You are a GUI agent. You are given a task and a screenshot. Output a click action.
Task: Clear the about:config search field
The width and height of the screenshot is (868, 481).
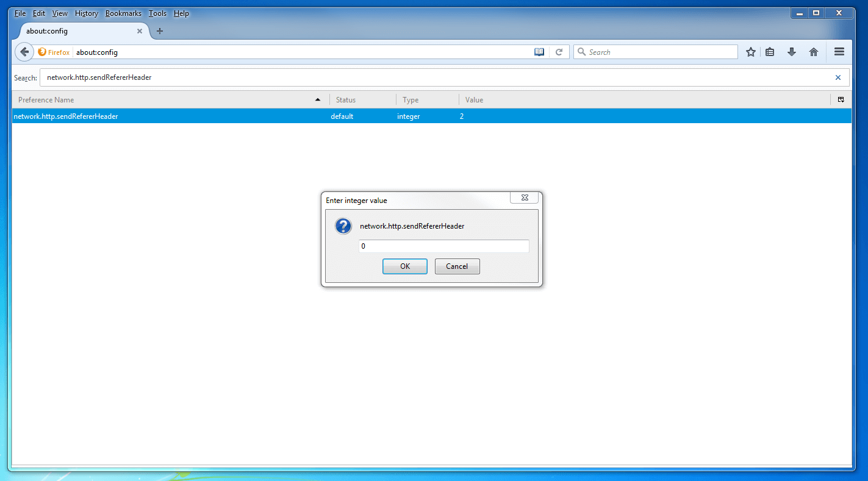[838, 77]
